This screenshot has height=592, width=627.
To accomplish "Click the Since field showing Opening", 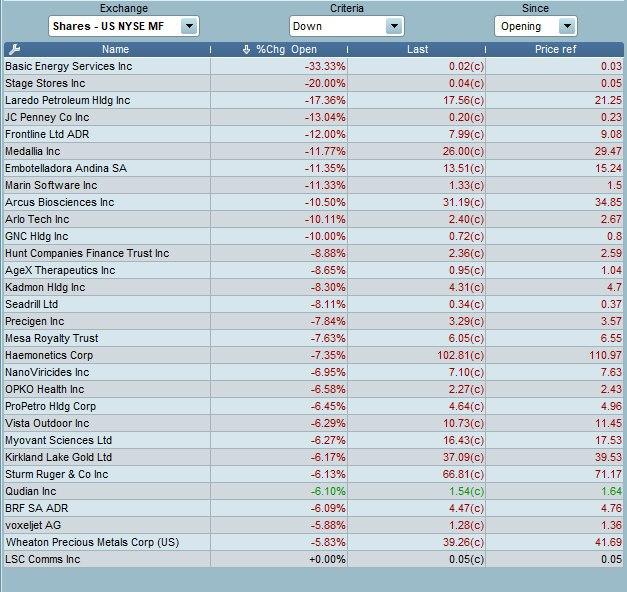I will [x=535, y=26].
